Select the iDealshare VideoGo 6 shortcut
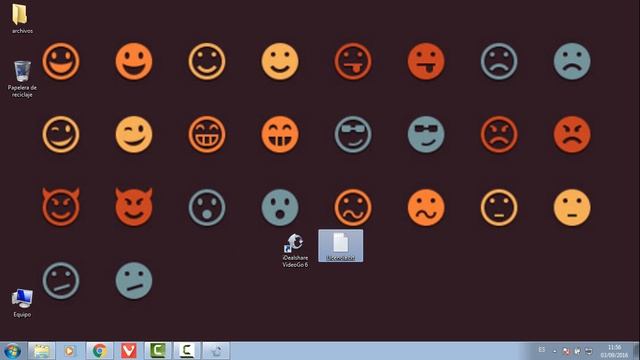The width and height of the screenshot is (640, 360). click(295, 250)
